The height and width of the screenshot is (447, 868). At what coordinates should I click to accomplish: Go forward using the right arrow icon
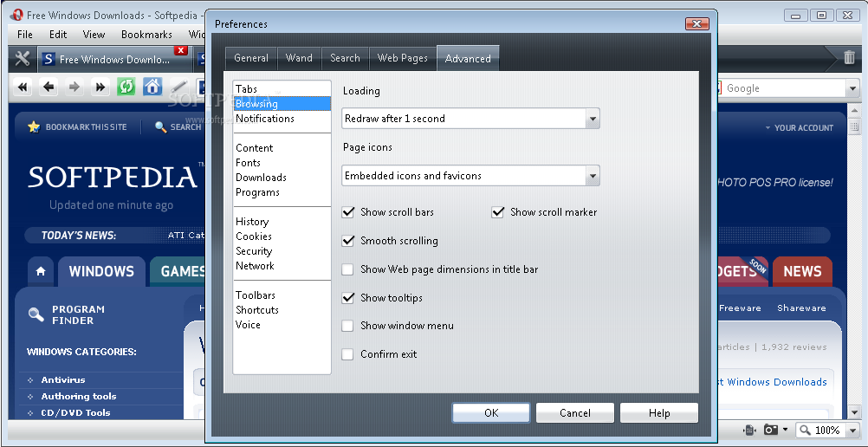click(74, 87)
